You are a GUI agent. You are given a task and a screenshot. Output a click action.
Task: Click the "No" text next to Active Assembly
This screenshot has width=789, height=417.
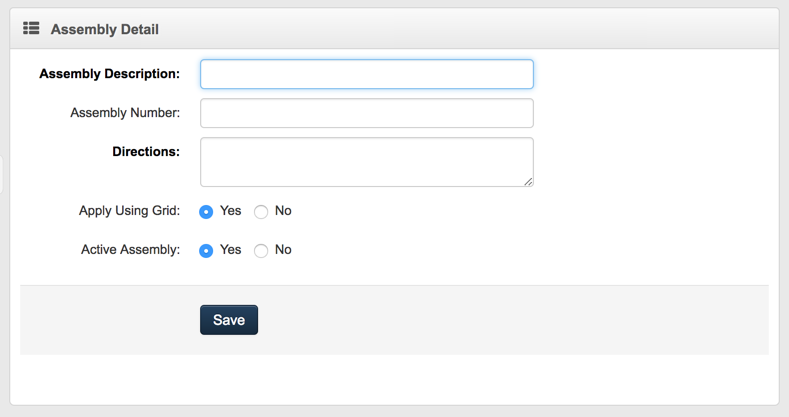(x=283, y=250)
